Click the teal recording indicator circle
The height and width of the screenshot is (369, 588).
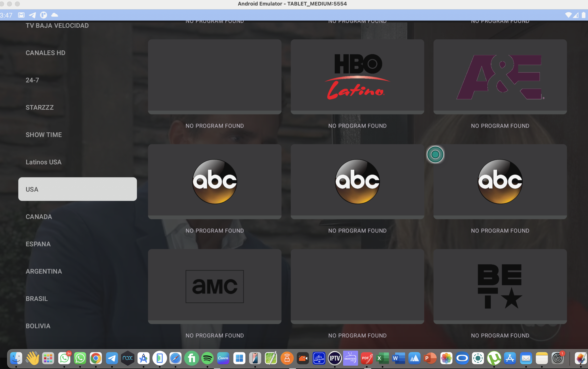(x=435, y=154)
